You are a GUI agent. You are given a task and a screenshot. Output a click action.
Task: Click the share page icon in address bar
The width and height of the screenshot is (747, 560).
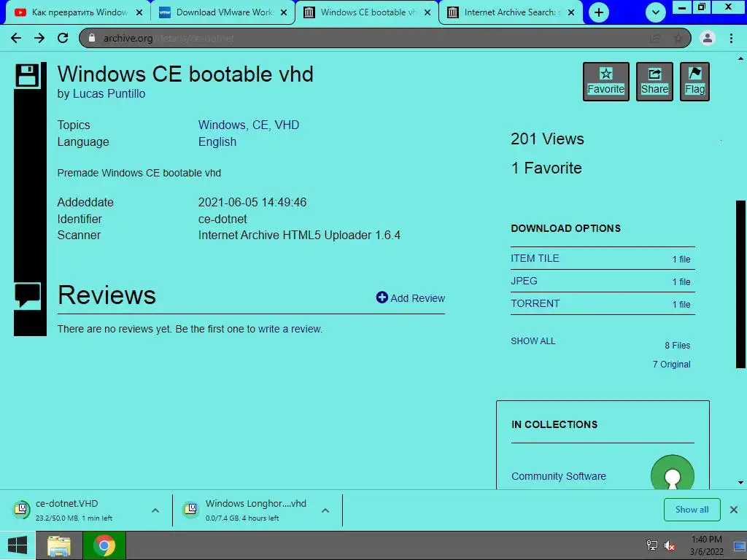click(x=655, y=38)
